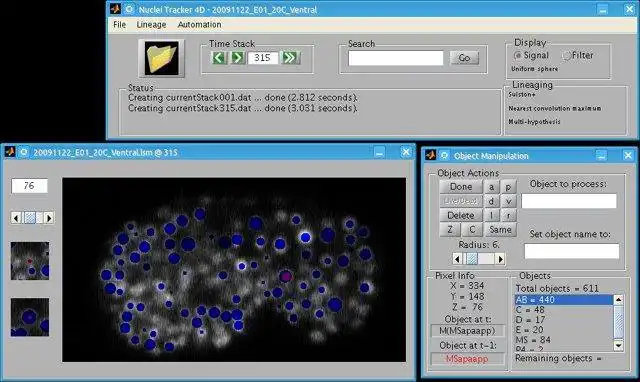The height and width of the screenshot is (382, 640).
Task: Minimize the Ventral.lsm image window
Action: pos(380,152)
